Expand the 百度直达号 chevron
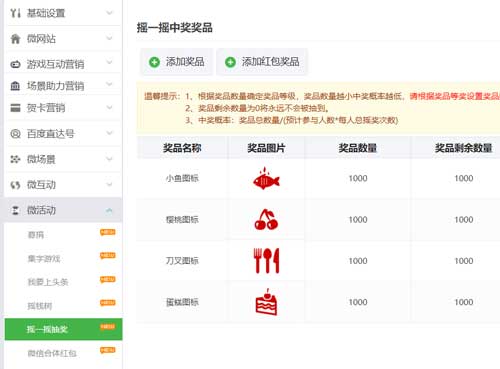 (x=109, y=133)
